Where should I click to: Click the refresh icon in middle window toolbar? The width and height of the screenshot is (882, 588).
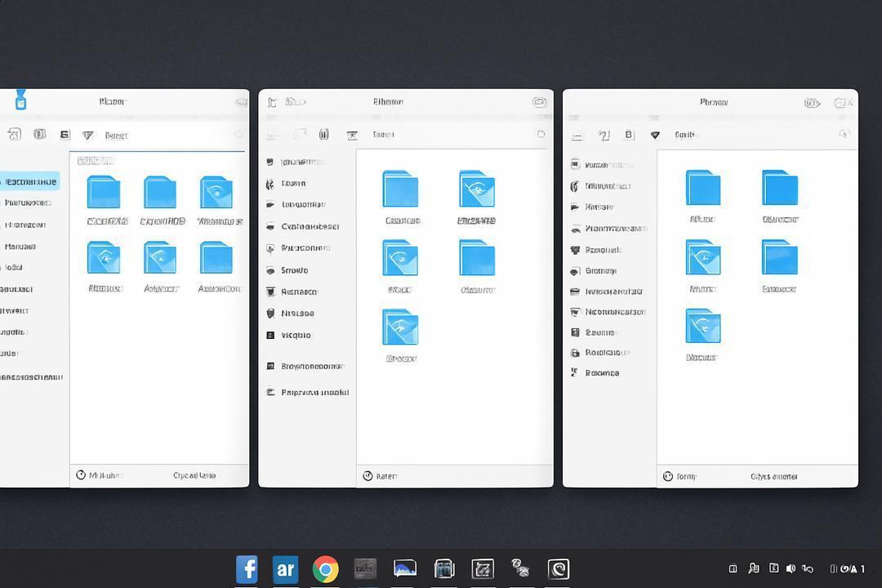(541, 134)
